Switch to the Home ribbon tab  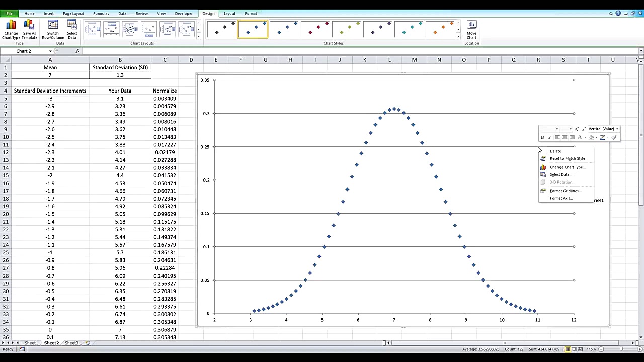[x=29, y=14]
